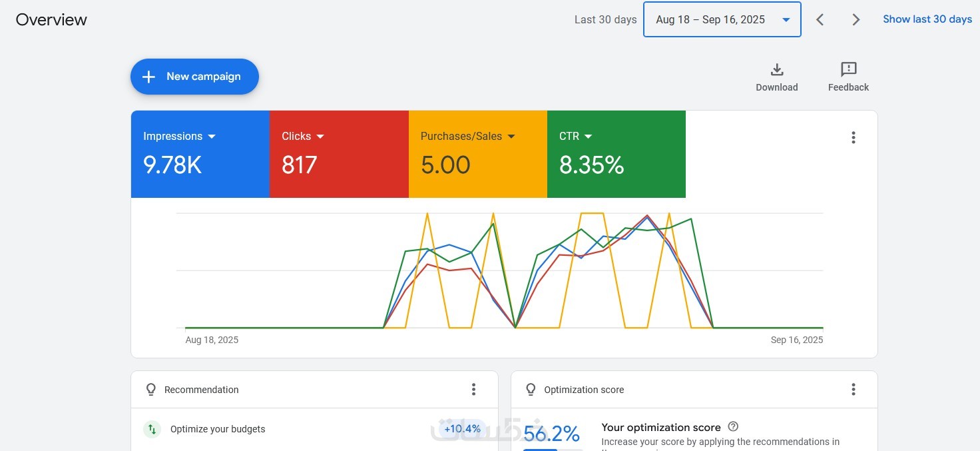The height and width of the screenshot is (451, 980).
Task: Open the Feedback icon
Action: [x=848, y=70]
